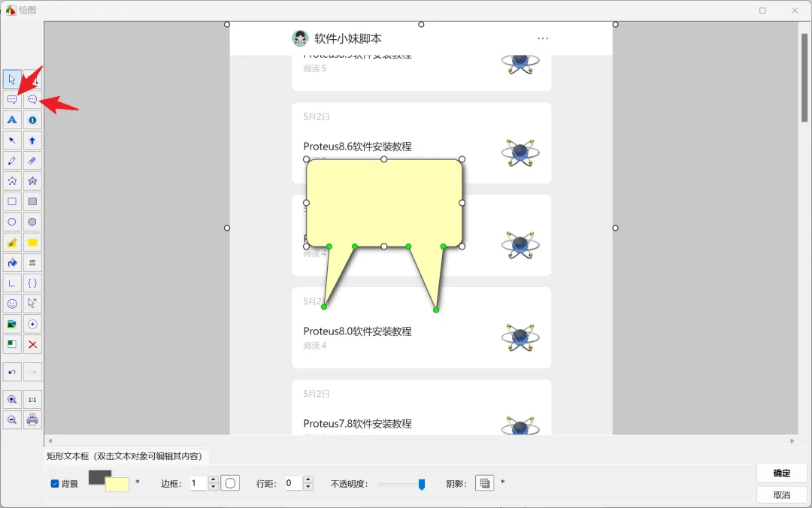The height and width of the screenshot is (508, 812).
Task: Zoom out of the canvas
Action: (12, 420)
